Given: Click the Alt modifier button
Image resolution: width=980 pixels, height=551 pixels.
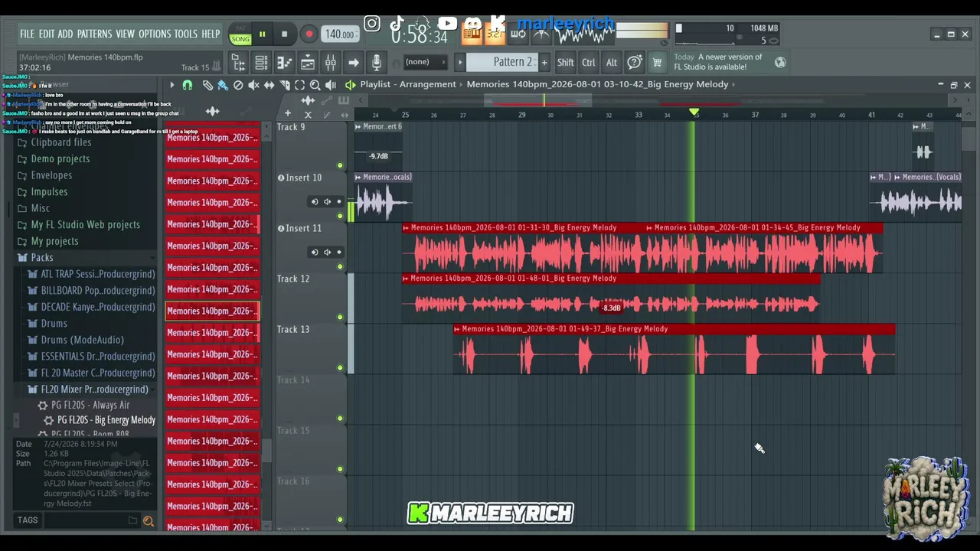Looking at the screenshot, I should tap(611, 62).
